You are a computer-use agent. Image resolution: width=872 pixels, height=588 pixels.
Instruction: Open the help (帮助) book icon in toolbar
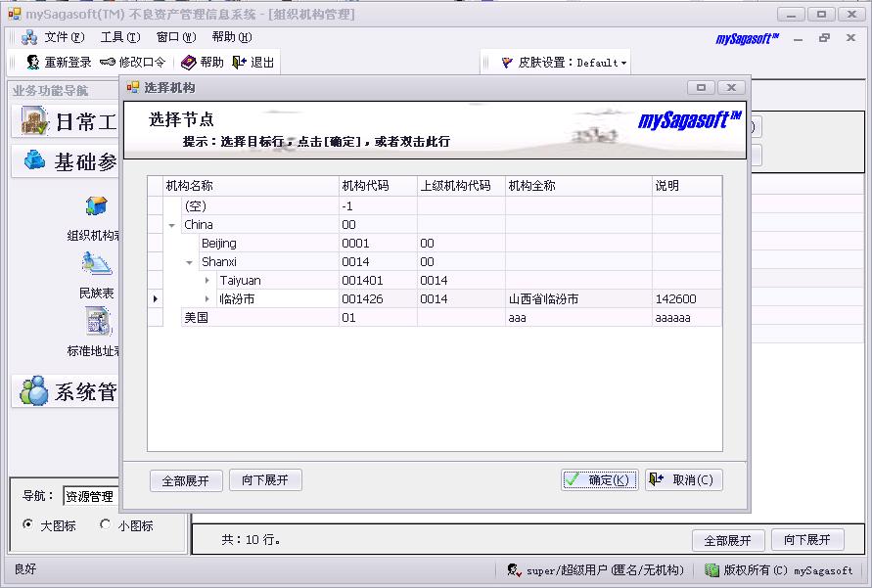pos(189,63)
